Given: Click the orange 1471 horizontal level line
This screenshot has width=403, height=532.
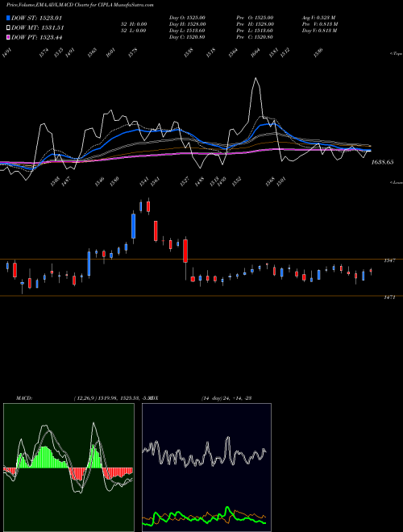Looking at the screenshot, I should tap(201, 296).
